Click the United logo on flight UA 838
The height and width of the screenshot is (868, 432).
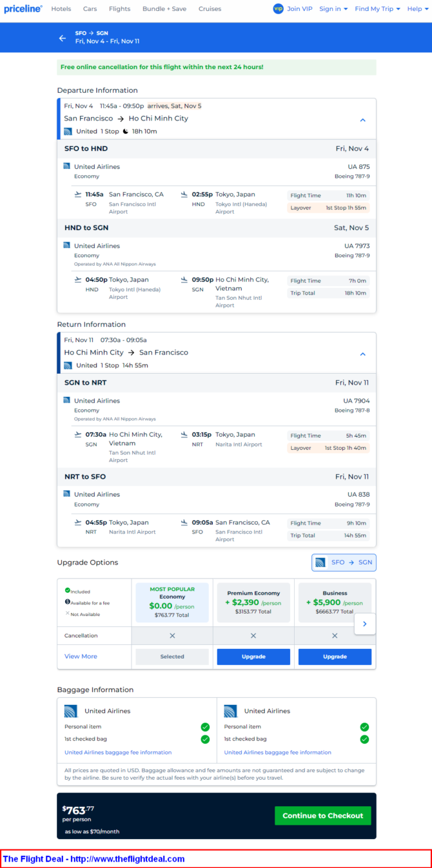point(66,494)
